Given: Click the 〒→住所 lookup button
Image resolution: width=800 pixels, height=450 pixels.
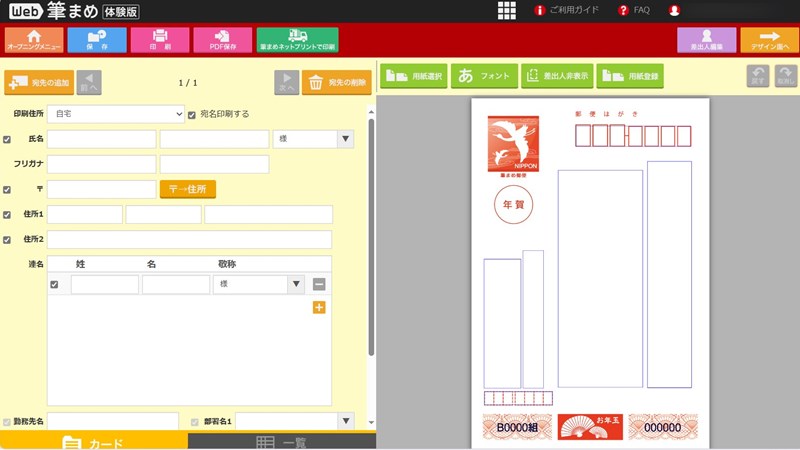Looking at the screenshot, I should tap(188, 189).
